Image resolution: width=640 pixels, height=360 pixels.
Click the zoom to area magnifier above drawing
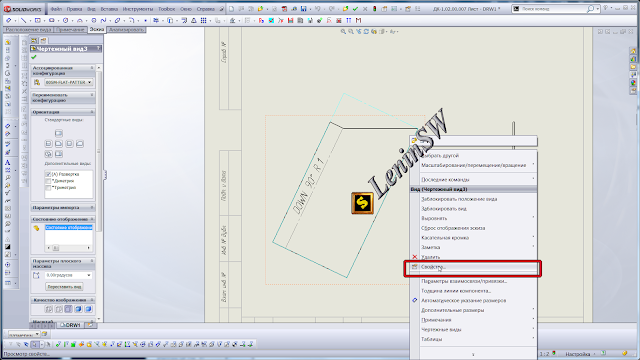pyautogui.click(x=351, y=31)
